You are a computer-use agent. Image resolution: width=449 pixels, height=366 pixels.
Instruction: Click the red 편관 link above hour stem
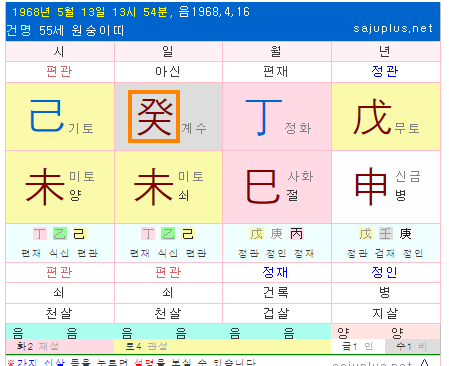[x=59, y=71]
